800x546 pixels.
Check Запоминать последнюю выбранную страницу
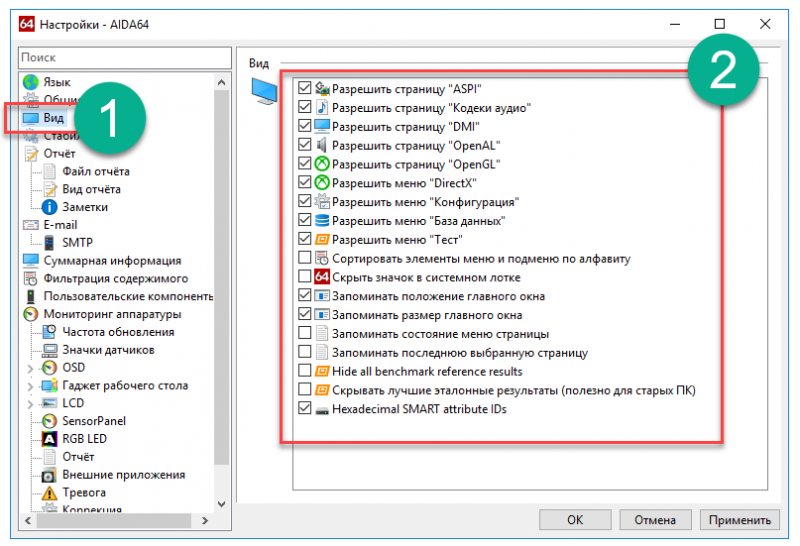pos(305,353)
